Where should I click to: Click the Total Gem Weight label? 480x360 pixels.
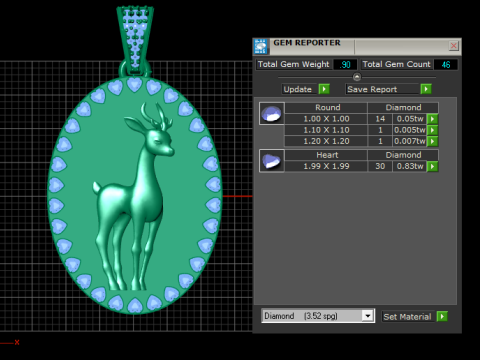(x=293, y=64)
